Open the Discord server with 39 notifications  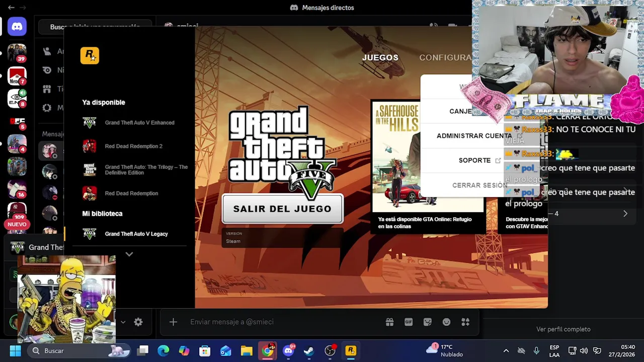click(x=17, y=53)
